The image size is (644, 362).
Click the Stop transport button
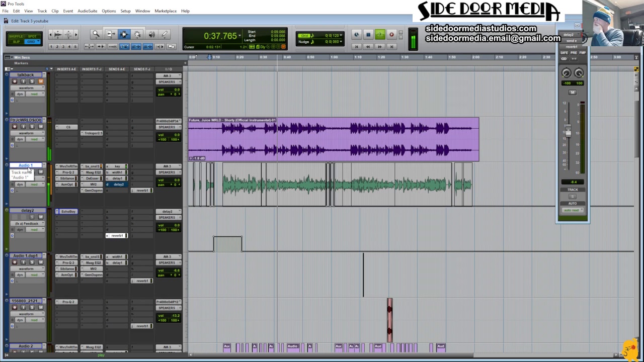point(368,35)
